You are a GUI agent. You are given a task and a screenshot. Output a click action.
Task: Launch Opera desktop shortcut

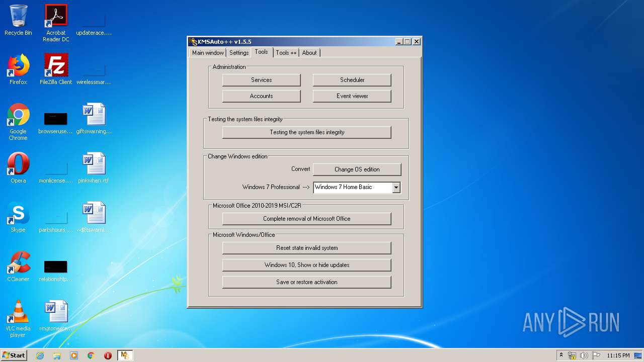coord(18,168)
